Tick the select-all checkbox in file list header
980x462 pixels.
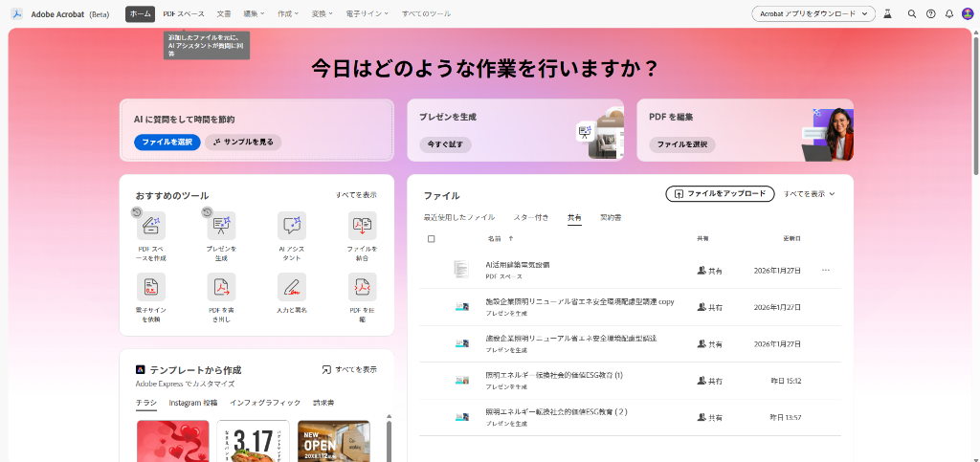432,238
